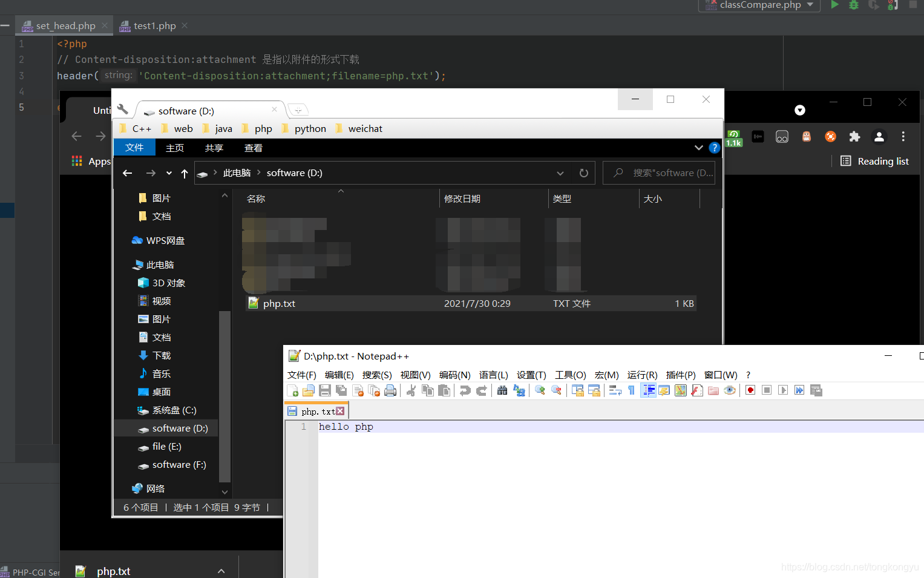The image size is (924, 578).
Task: Click the chevron after 此电脑 in address bar
Action: [x=258, y=172]
